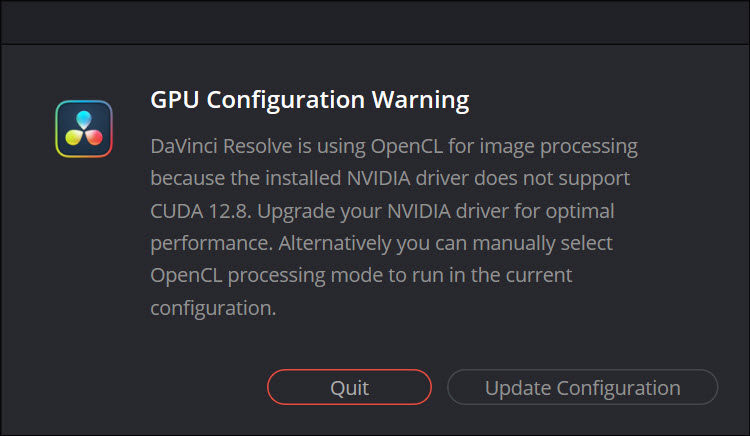Click the Alternatively you can manually select text
750x436 pixels.
point(445,243)
